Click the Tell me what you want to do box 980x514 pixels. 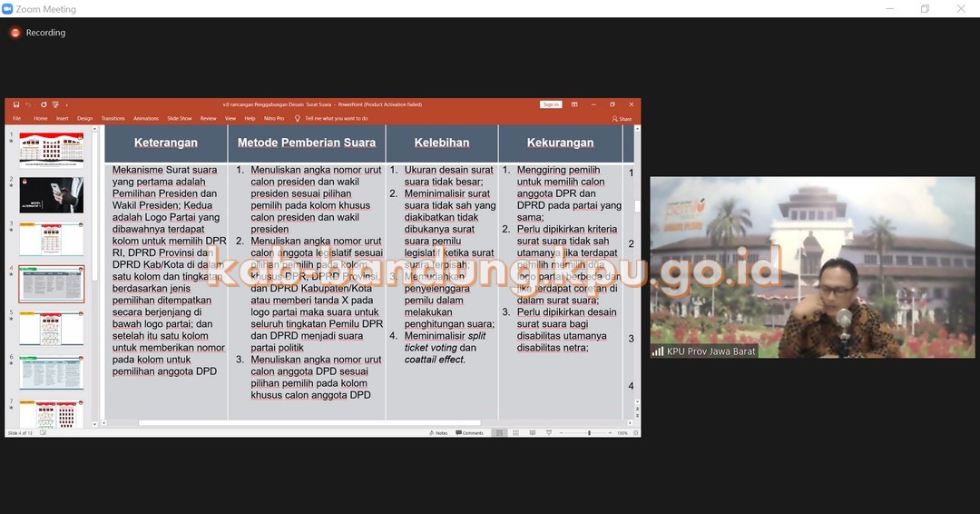[x=336, y=118]
